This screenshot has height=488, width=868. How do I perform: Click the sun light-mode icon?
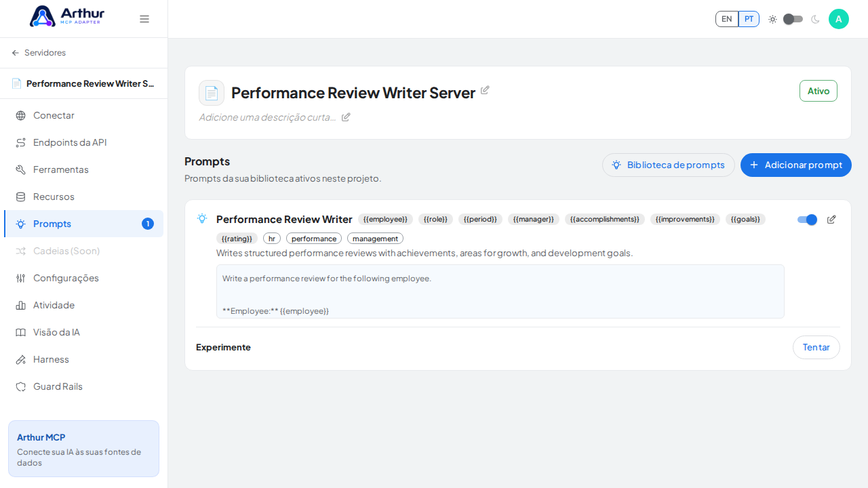772,19
